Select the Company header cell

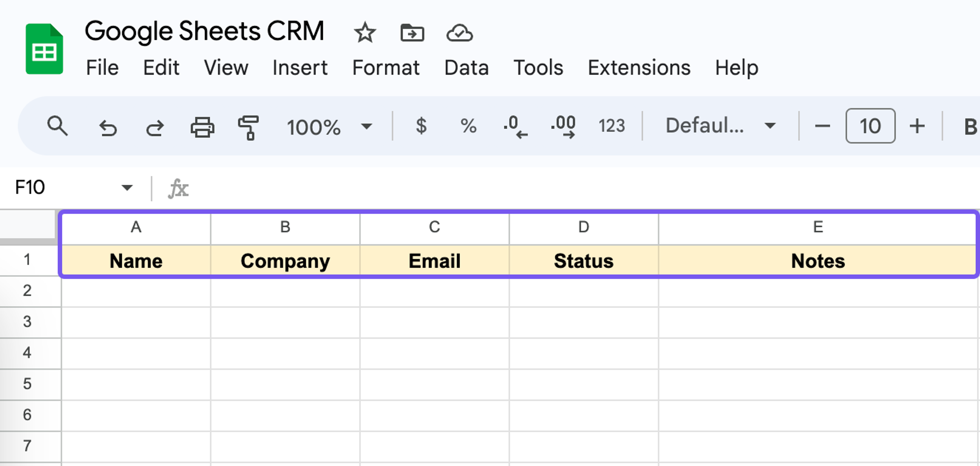click(285, 260)
